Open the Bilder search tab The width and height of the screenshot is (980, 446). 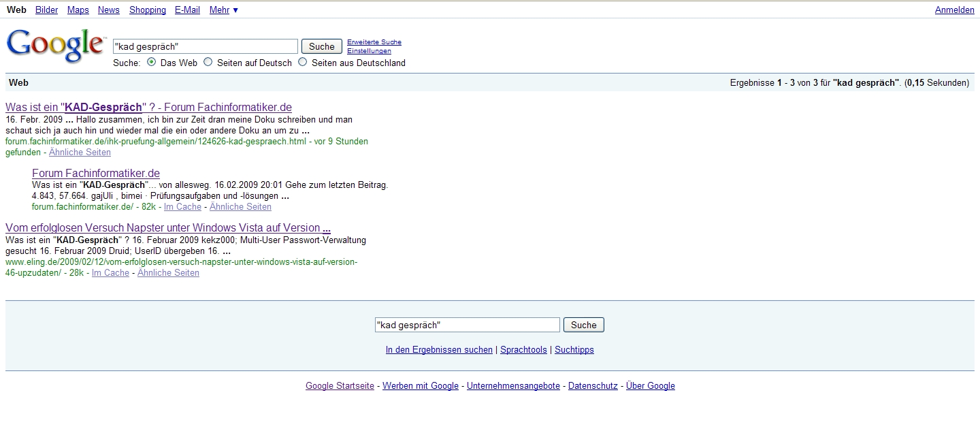47,10
